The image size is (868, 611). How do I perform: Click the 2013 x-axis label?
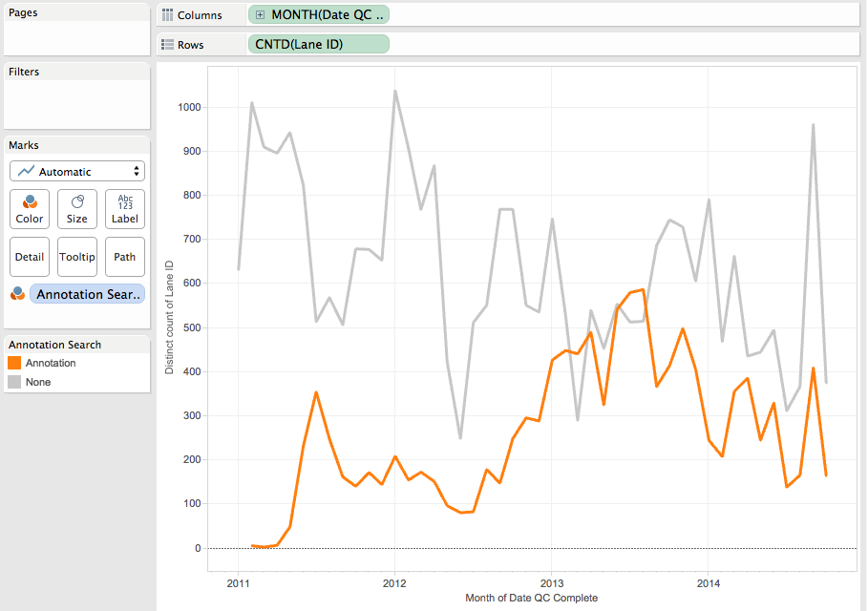(x=551, y=583)
